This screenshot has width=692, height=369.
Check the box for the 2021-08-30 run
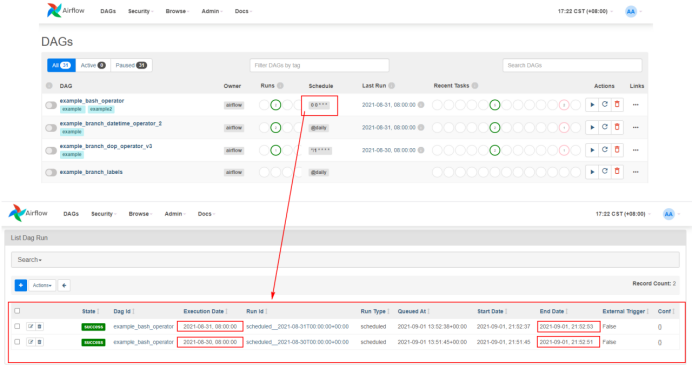point(17,342)
